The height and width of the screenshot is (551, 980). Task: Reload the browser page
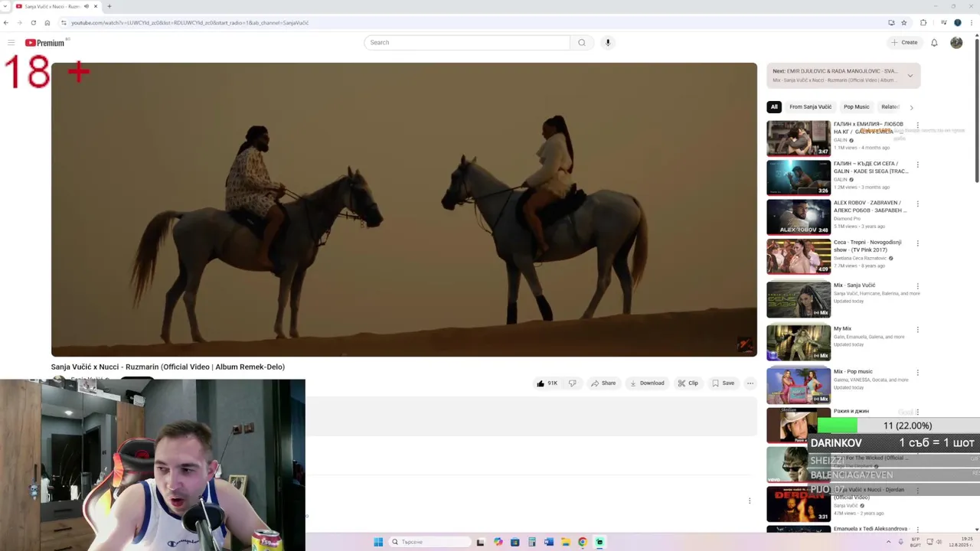(x=33, y=23)
